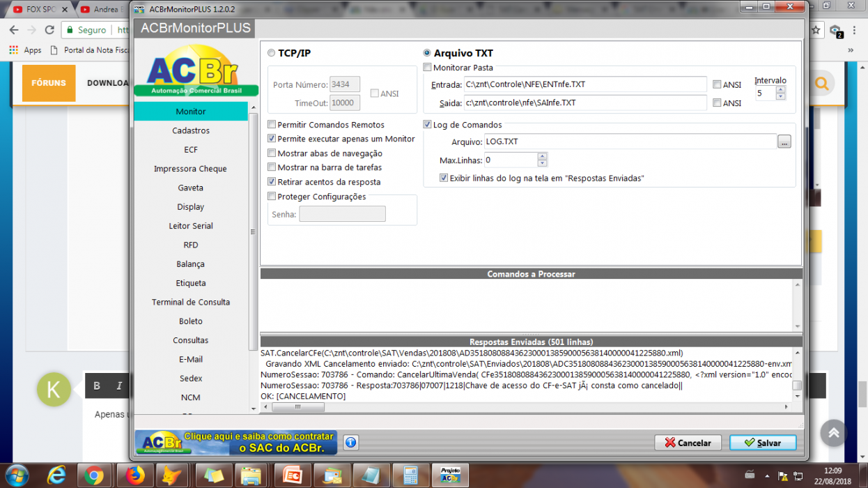The height and width of the screenshot is (488, 868).
Task: Click Comandos a Processar scrollbar down arrow
Action: pos(797,326)
